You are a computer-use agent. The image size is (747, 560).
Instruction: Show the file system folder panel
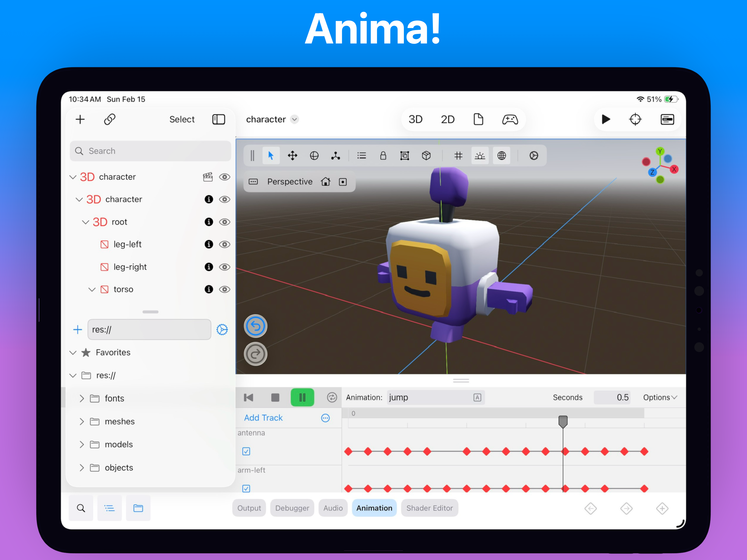pyautogui.click(x=138, y=508)
